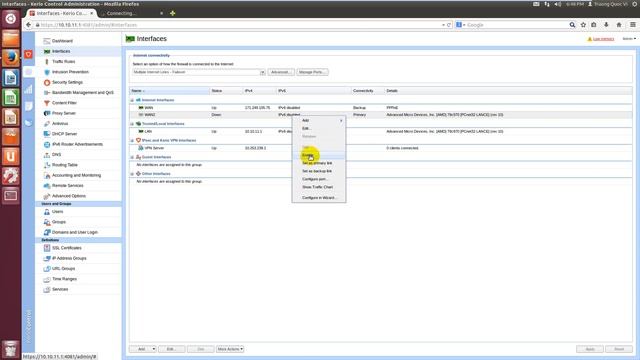
Task: Click the bottom Edit button
Action: pyautogui.click(x=171, y=349)
